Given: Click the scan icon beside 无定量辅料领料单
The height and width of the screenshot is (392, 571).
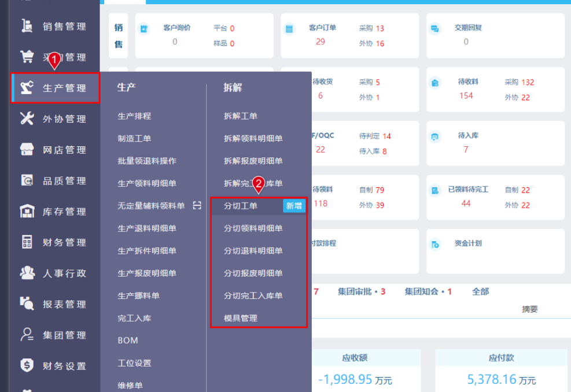Looking at the screenshot, I should pyautogui.click(x=197, y=206).
